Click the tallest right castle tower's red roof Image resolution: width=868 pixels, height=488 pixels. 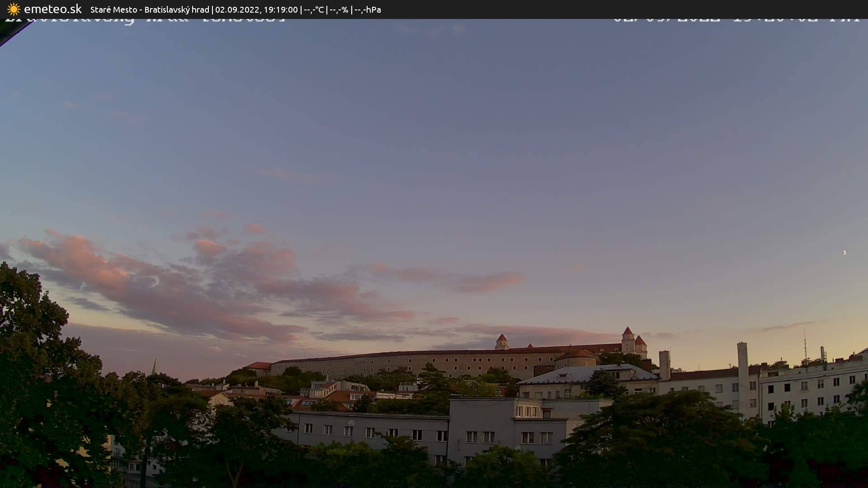[627, 332]
